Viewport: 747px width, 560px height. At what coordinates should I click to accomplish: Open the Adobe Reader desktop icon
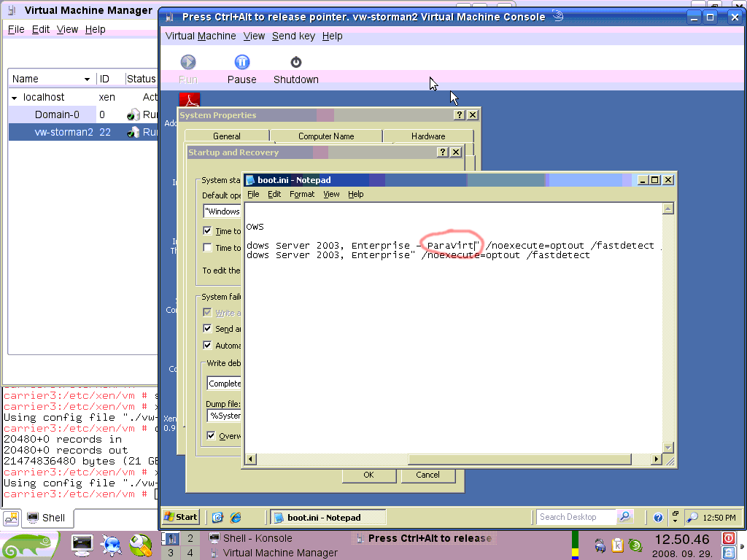pyautogui.click(x=190, y=101)
